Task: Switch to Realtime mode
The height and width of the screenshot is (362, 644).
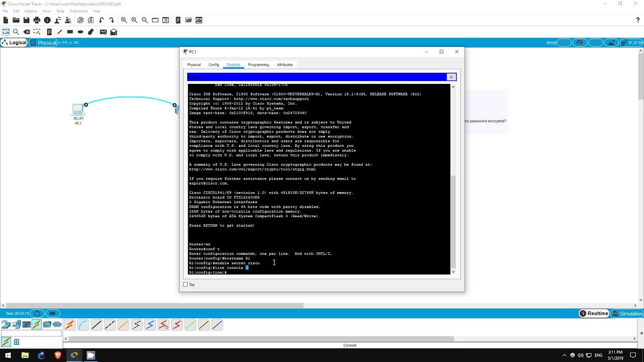Action: [594, 314]
